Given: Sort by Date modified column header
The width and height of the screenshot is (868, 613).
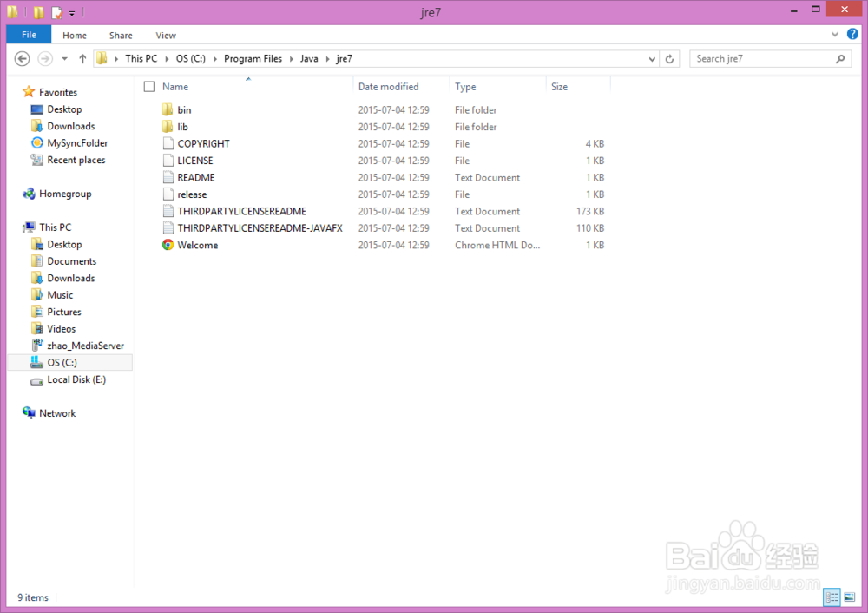Looking at the screenshot, I should click(x=388, y=87).
